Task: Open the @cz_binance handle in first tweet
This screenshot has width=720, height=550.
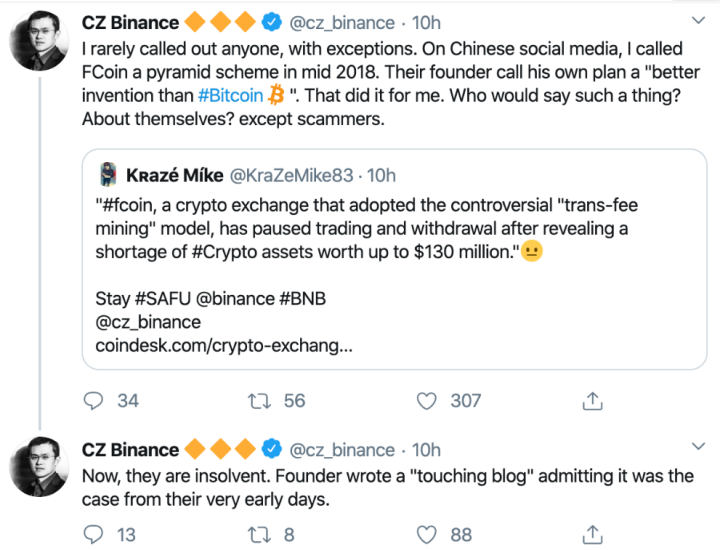Action: click(x=342, y=22)
